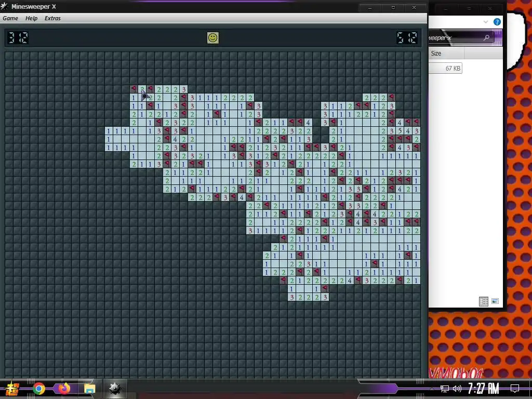Switch Explorer to large icons view
This screenshot has height=399, width=532.
coord(495,301)
